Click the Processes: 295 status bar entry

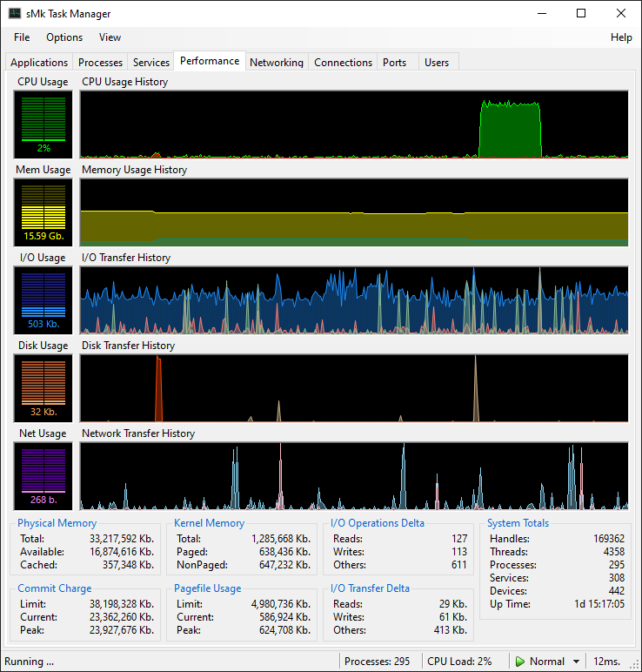point(377,662)
